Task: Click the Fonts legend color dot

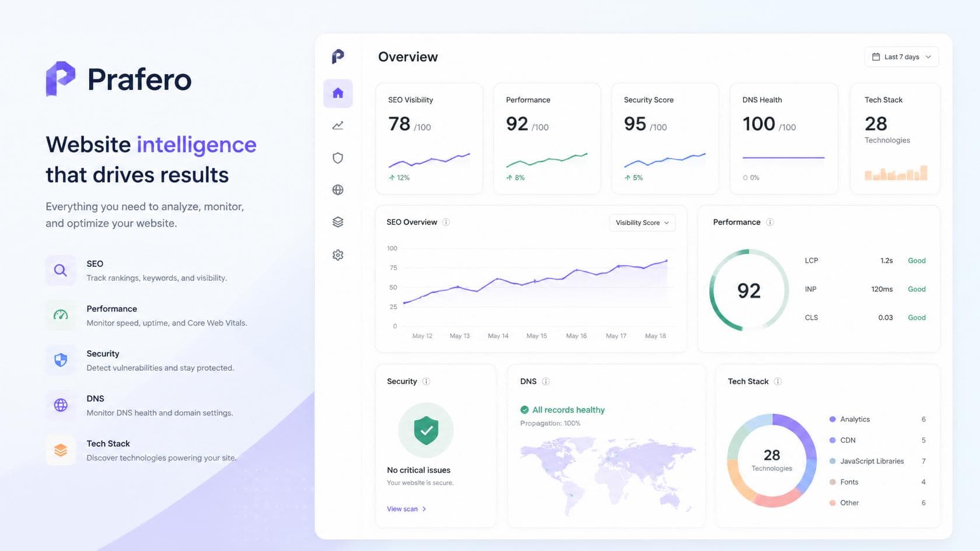Action: tap(832, 482)
